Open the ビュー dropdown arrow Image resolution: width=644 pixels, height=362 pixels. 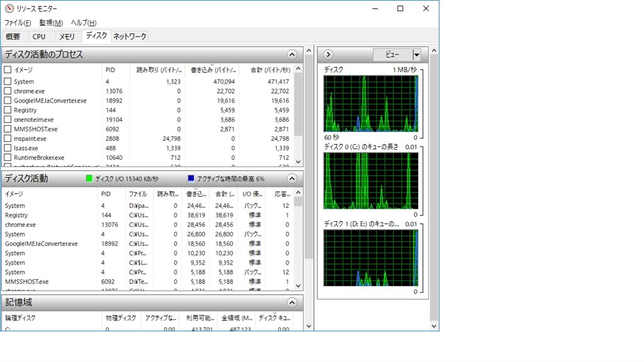pyautogui.click(x=416, y=55)
